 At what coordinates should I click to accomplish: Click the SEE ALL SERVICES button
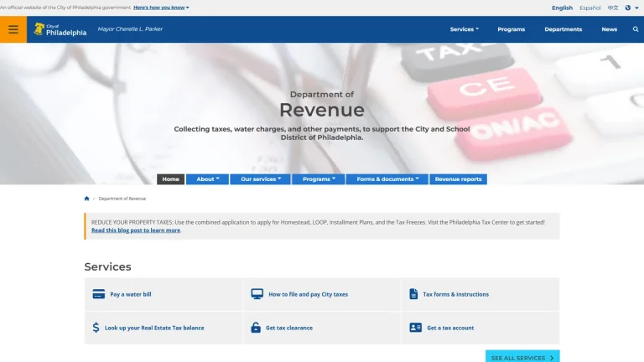(522, 357)
